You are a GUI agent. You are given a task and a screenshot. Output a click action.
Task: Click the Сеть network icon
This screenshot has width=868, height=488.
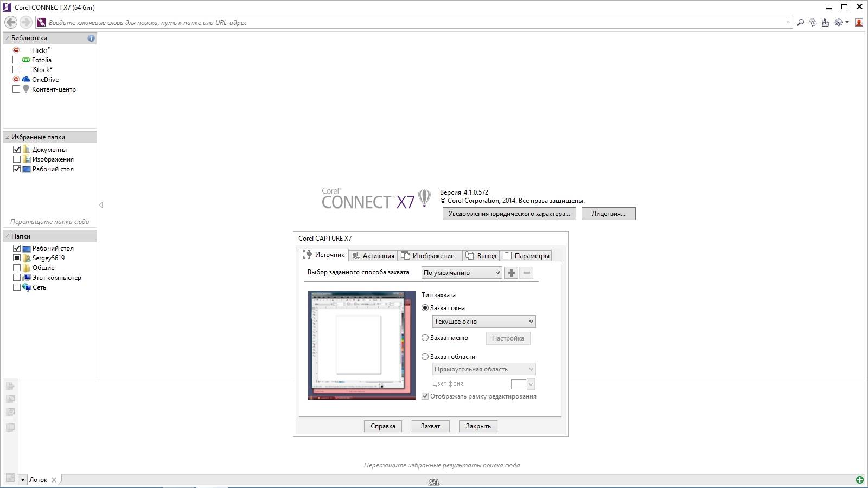coord(27,287)
